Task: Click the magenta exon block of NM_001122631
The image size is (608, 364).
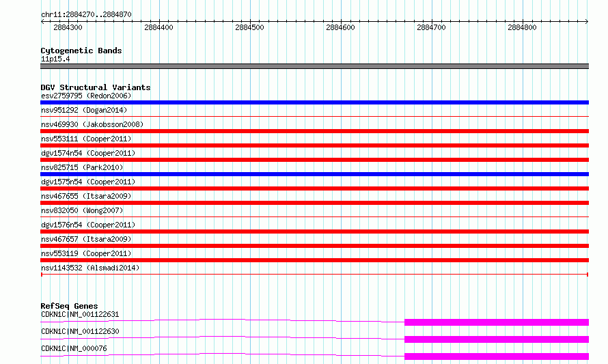Action: [x=497, y=322]
